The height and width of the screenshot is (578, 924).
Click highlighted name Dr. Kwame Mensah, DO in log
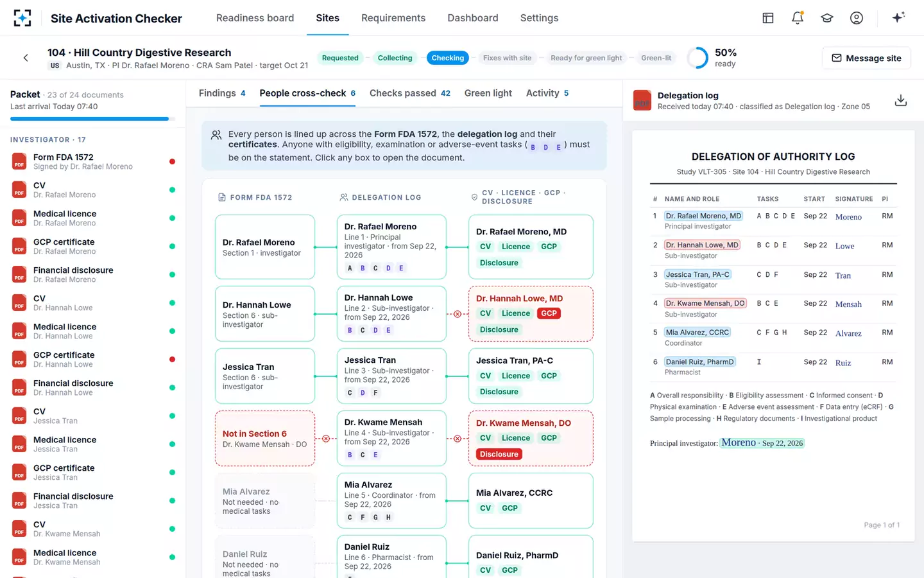pyautogui.click(x=705, y=303)
